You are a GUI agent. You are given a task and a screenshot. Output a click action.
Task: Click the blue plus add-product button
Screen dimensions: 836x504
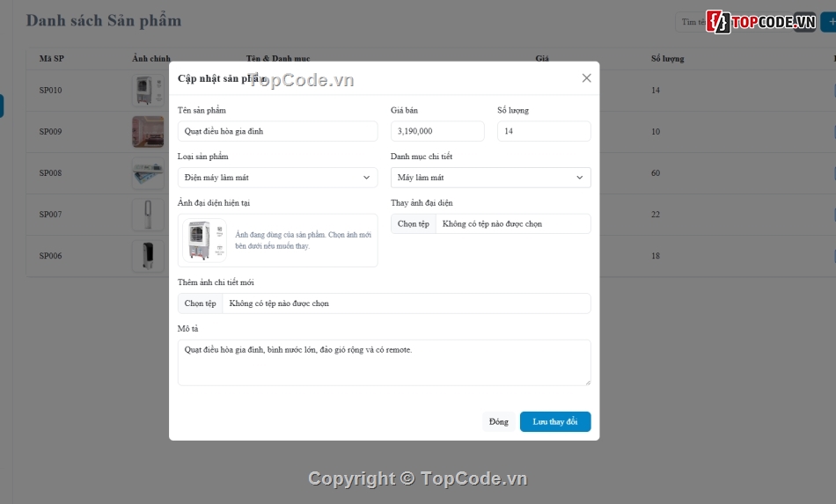(829, 22)
